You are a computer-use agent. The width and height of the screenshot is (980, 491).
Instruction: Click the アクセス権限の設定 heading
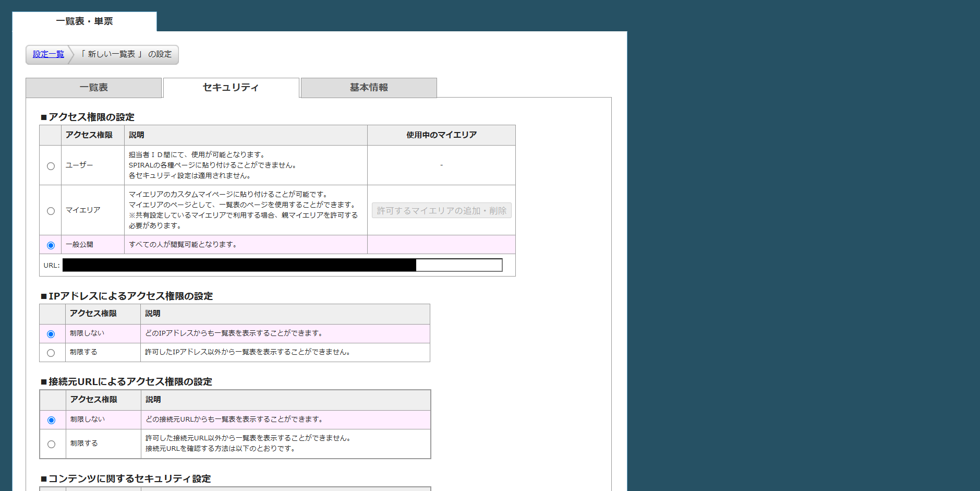click(x=88, y=117)
